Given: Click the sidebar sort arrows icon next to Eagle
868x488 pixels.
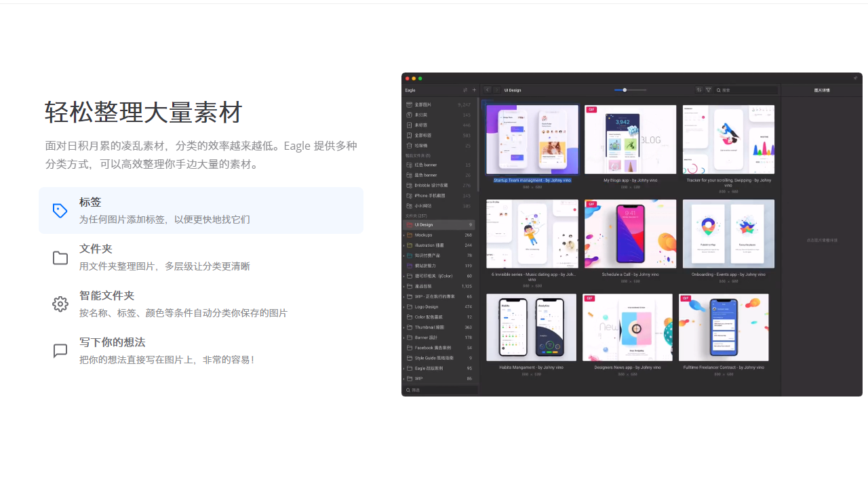Looking at the screenshot, I should pos(465,89).
